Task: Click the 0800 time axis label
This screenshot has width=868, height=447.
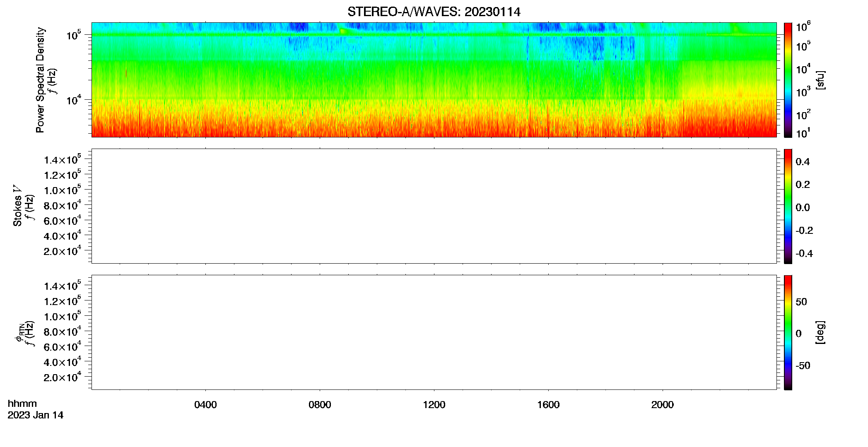Action: coord(320,405)
